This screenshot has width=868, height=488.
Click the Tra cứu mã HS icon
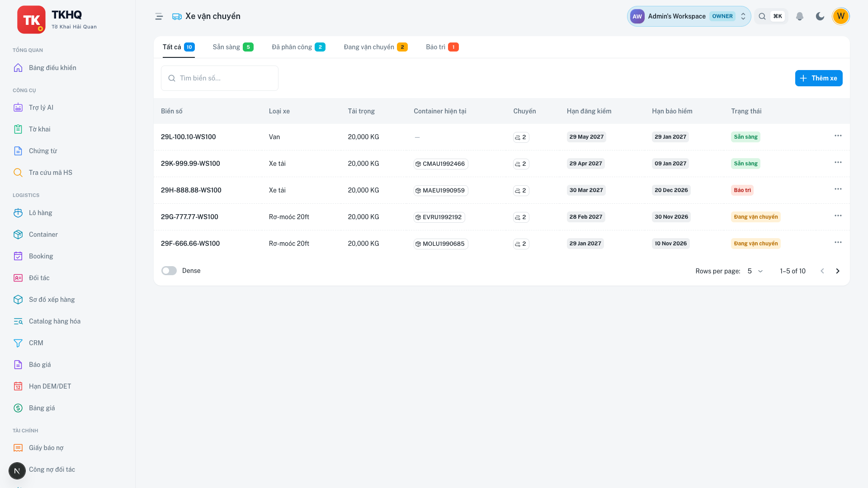(x=18, y=173)
